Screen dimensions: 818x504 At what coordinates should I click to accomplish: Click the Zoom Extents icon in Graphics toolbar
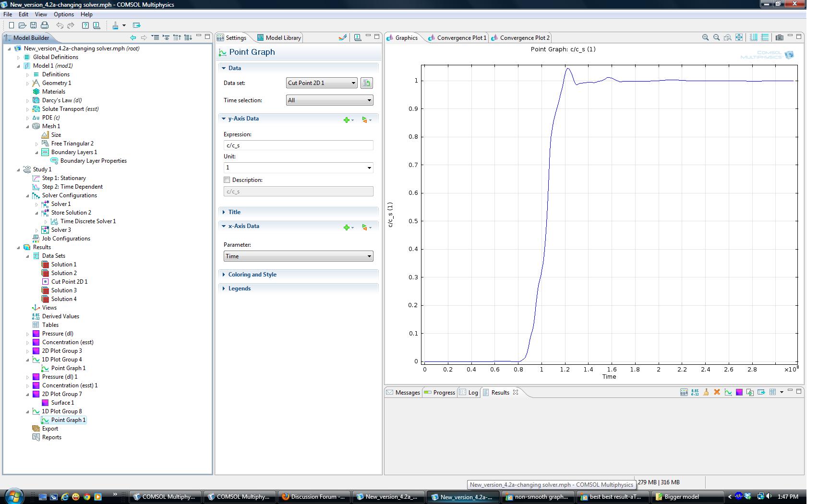[x=739, y=37]
